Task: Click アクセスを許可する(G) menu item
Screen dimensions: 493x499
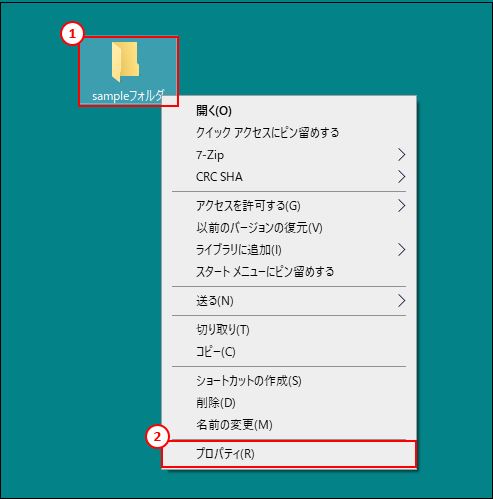Action: [x=289, y=206]
